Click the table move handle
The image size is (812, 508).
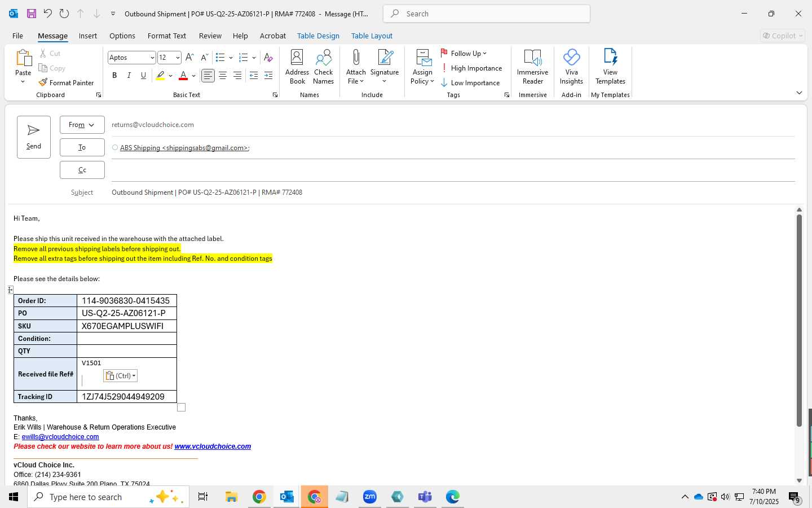10,290
